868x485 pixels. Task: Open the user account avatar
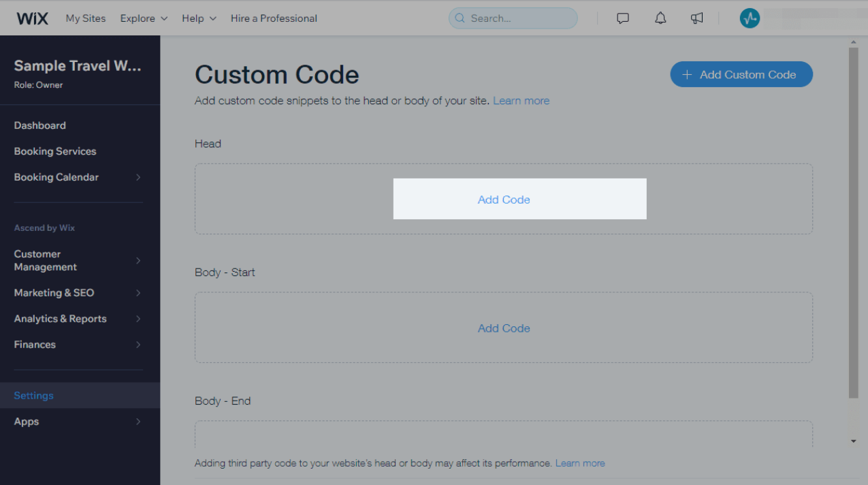[749, 18]
